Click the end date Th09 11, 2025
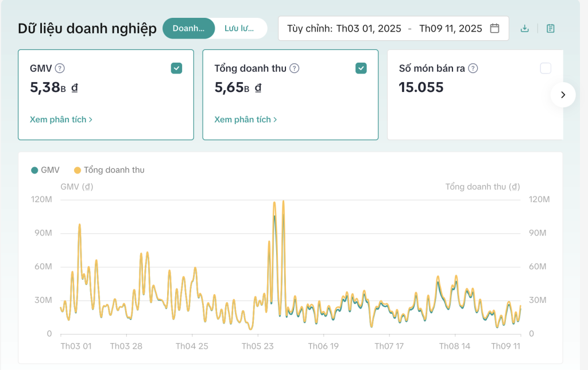This screenshot has width=588, height=370. [x=450, y=28]
